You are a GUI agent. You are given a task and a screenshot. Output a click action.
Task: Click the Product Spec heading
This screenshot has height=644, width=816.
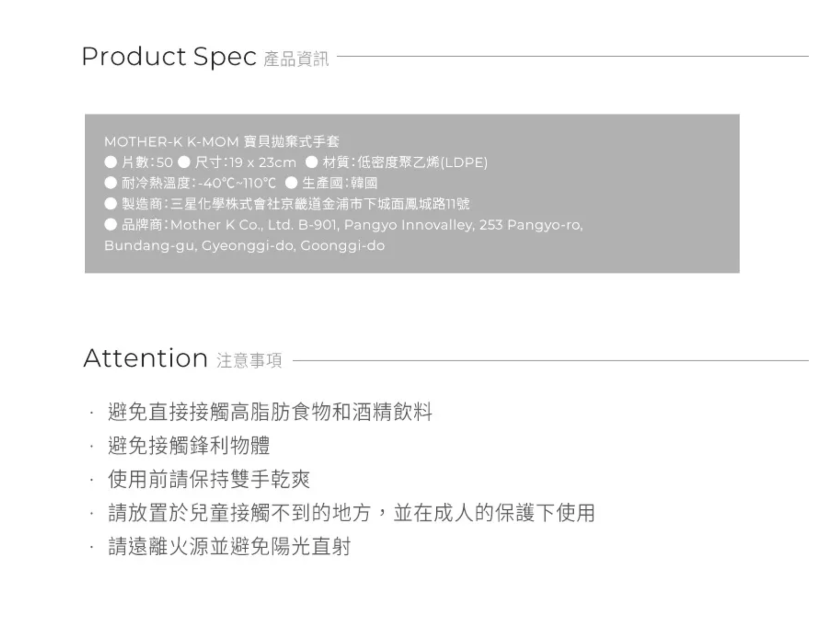169,57
